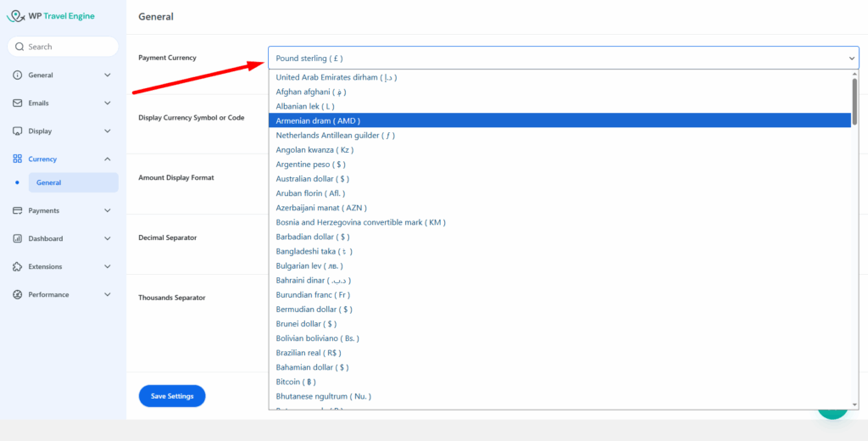Open the Payment Currency dropdown field

point(564,58)
